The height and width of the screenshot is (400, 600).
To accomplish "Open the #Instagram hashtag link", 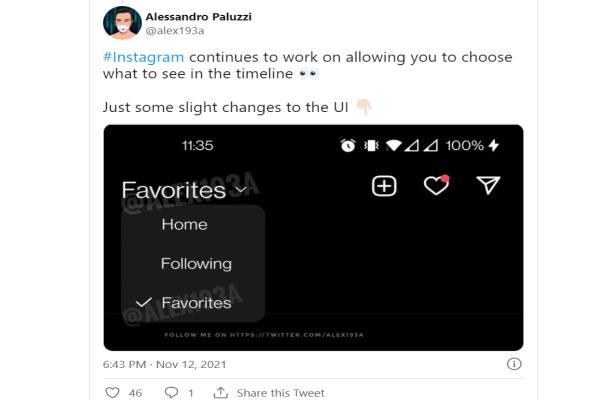I will tap(143, 57).
